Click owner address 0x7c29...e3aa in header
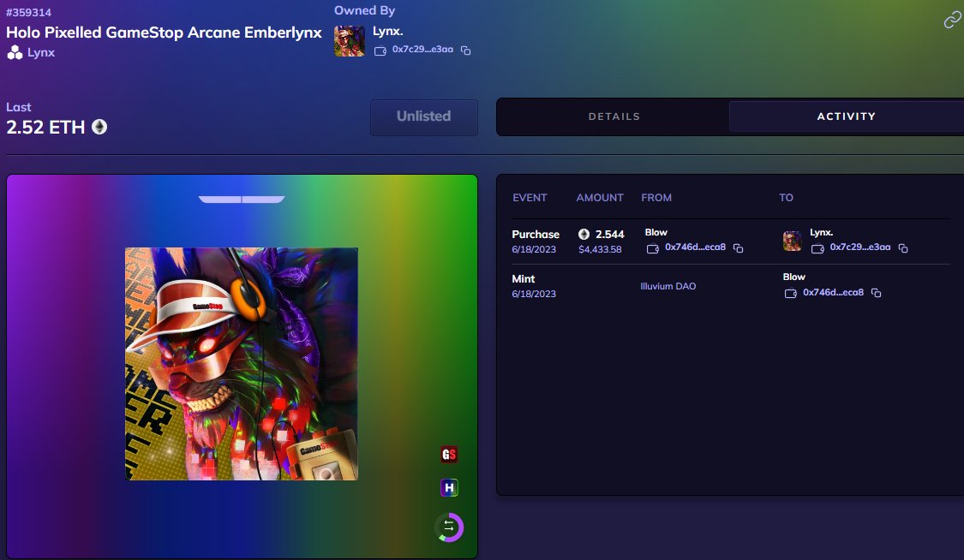This screenshot has height=560, width=964. (422, 49)
